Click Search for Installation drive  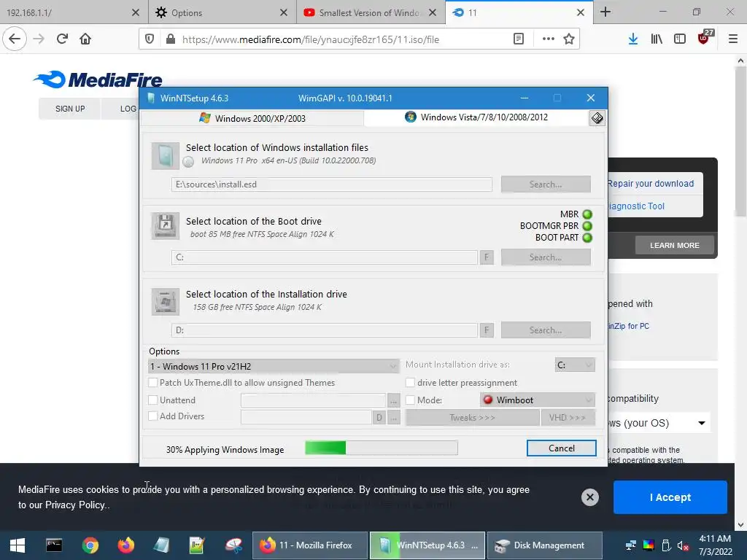tap(546, 330)
